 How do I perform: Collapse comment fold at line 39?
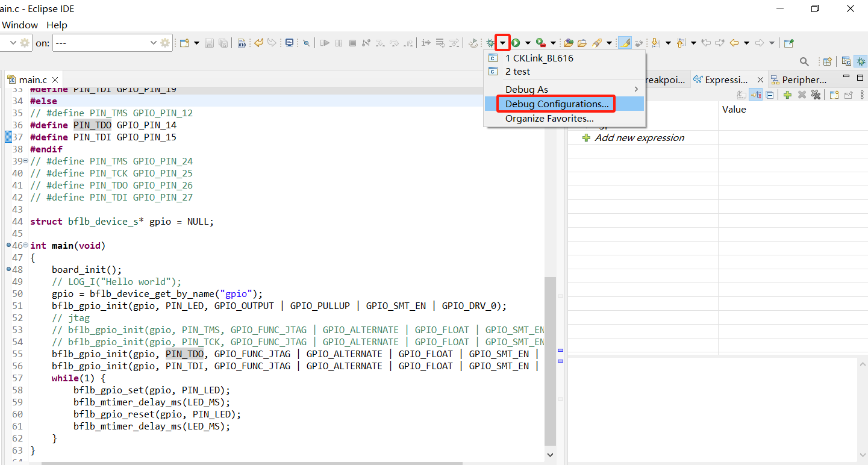click(x=25, y=161)
